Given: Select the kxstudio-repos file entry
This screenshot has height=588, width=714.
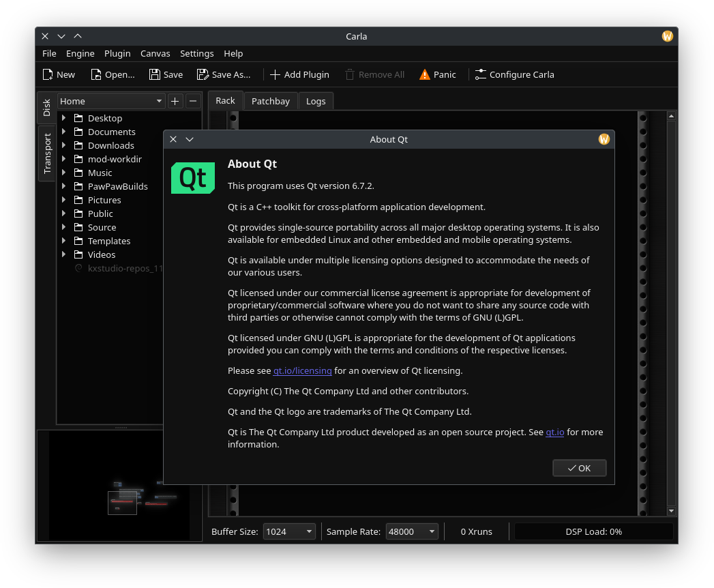Looking at the screenshot, I should coord(110,268).
